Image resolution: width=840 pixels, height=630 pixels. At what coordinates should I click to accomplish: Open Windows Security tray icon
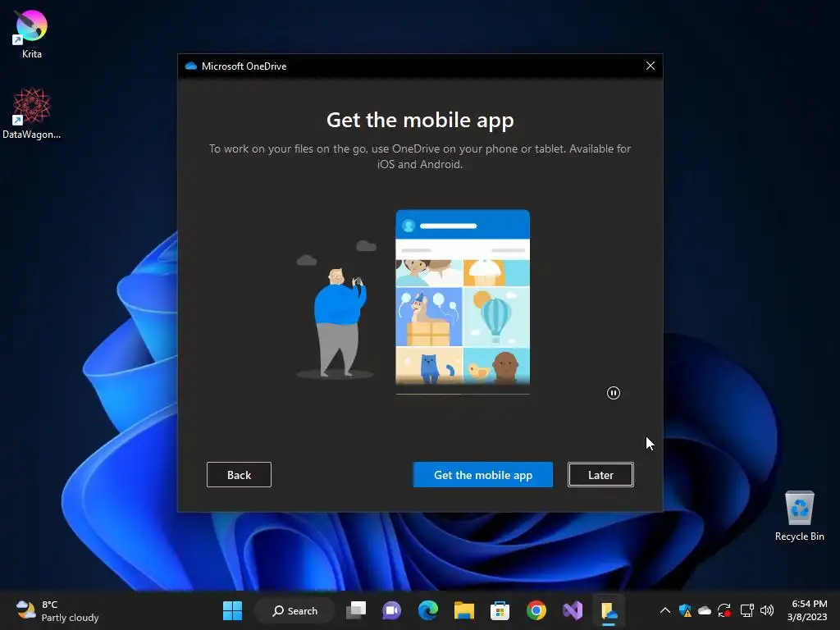[685, 610]
